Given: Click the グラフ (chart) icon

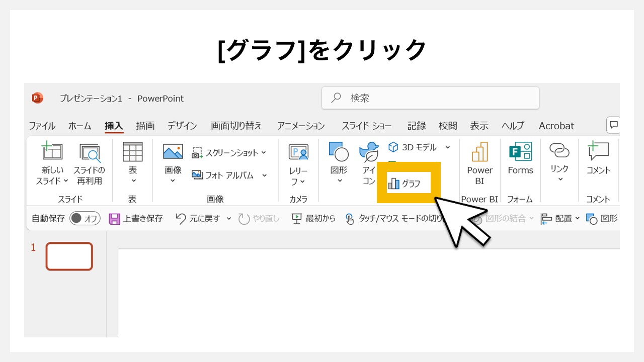Looking at the screenshot, I should tap(408, 183).
